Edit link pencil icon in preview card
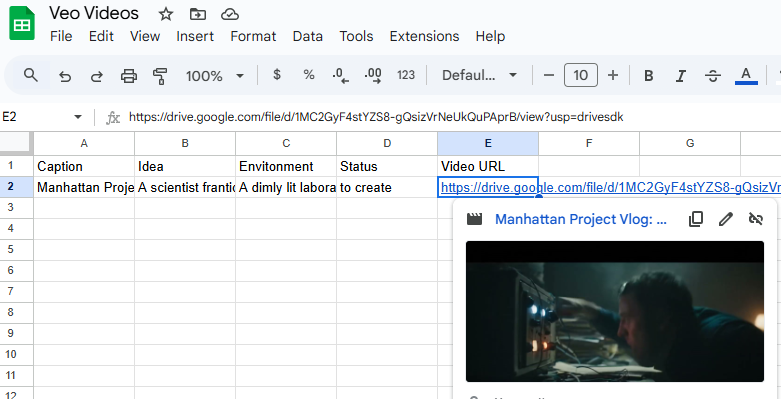 point(726,219)
